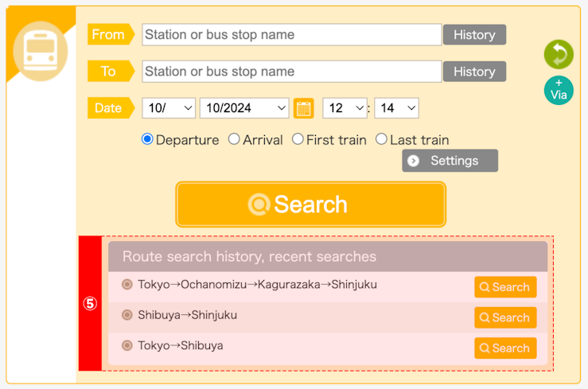The width and height of the screenshot is (588, 389).
Task: Click the train icon in the corner
Action: [40, 51]
